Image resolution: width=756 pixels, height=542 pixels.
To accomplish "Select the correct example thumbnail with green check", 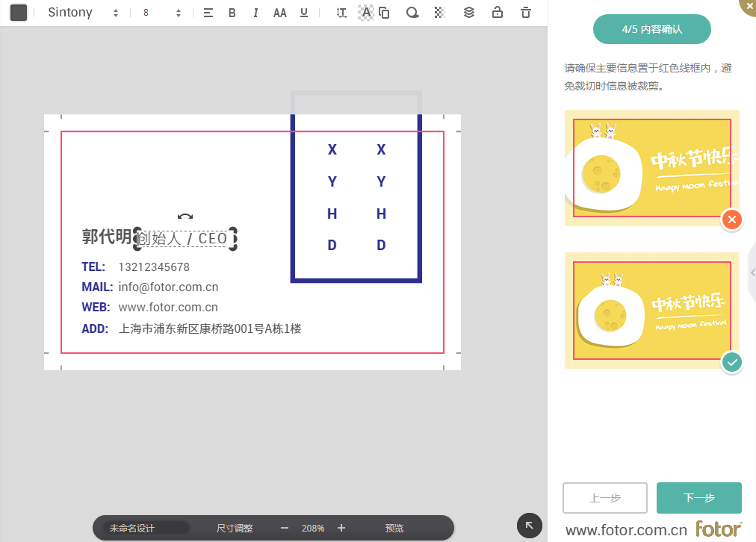I will tap(652, 311).
